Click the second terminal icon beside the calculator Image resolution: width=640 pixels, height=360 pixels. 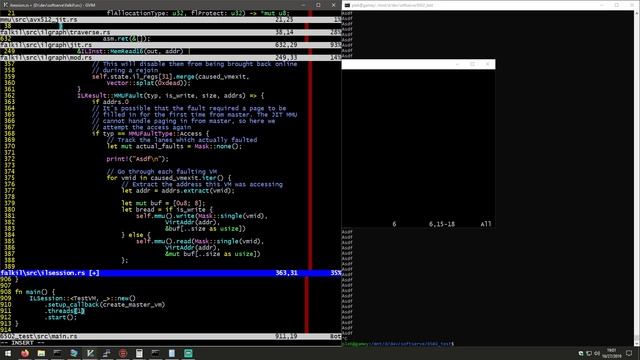coord(156,353)
